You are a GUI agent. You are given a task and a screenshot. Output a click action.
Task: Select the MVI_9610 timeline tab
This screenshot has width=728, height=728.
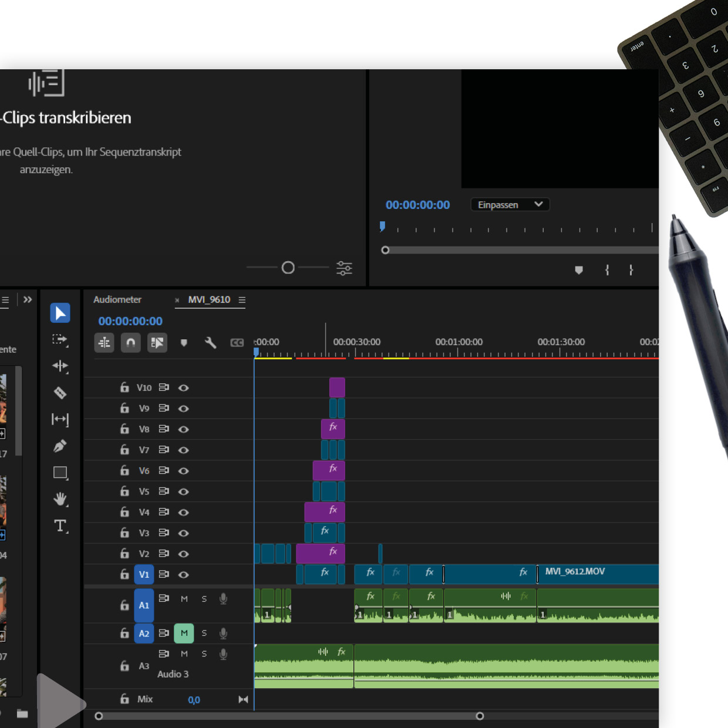[208, 299]
